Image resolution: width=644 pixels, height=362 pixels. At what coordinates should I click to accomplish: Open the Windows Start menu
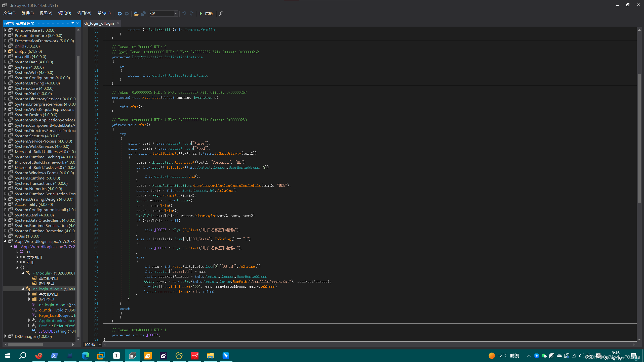[8, 355]
